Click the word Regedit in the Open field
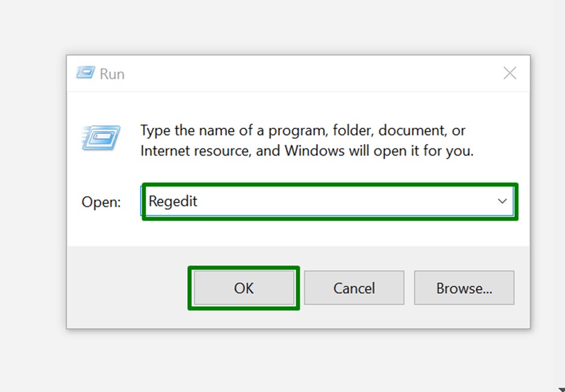 (173, 201)
